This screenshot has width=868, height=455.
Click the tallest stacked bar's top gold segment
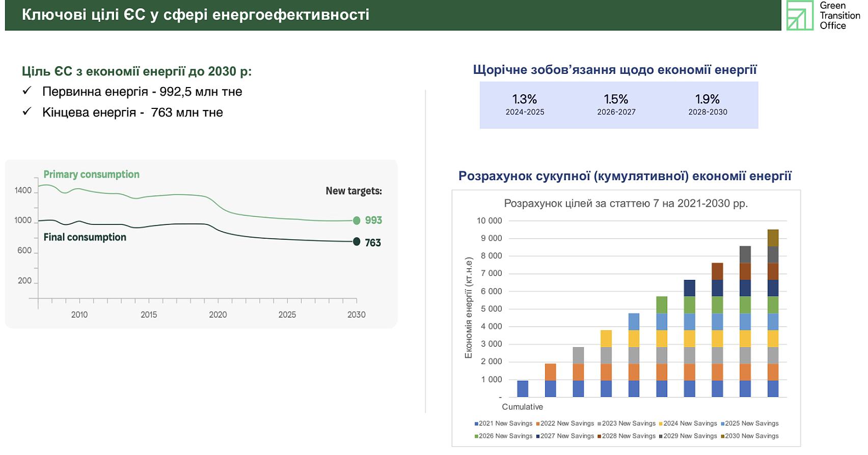coord(773,238)
